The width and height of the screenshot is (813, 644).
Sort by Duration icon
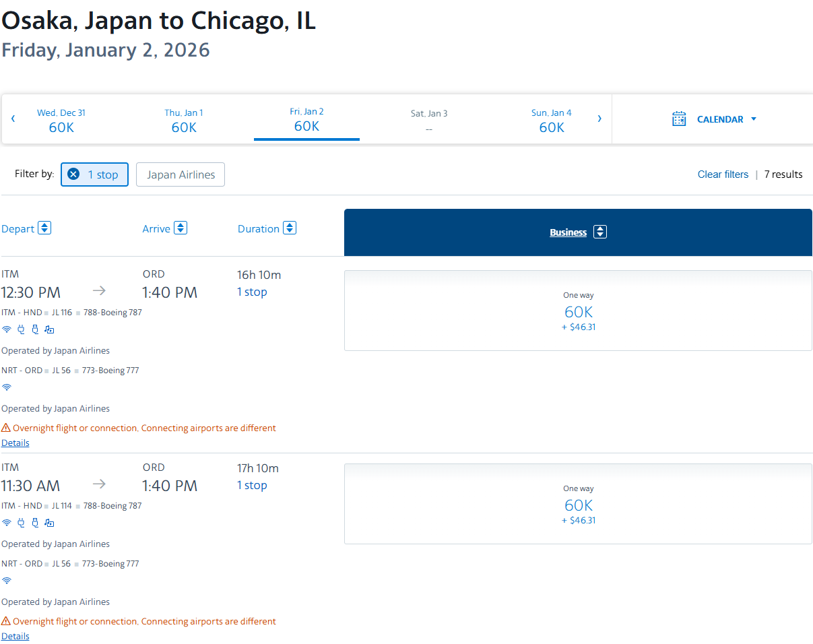pos(290,228)
